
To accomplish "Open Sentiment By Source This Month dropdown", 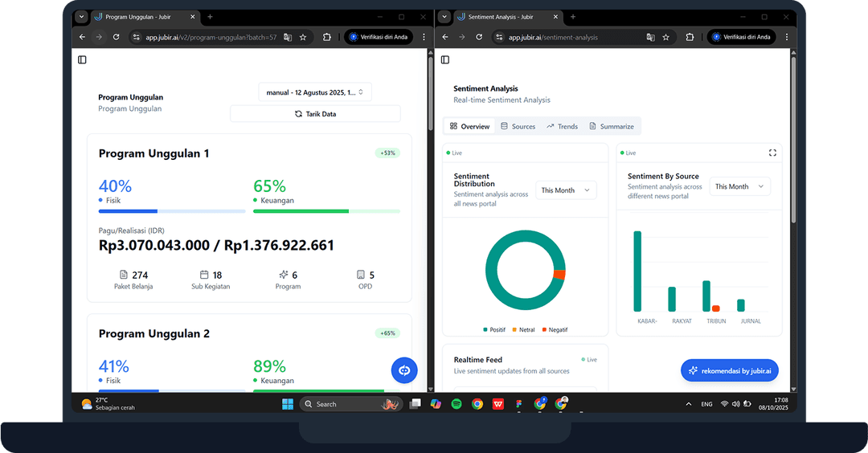I will (x=739, y=186).
